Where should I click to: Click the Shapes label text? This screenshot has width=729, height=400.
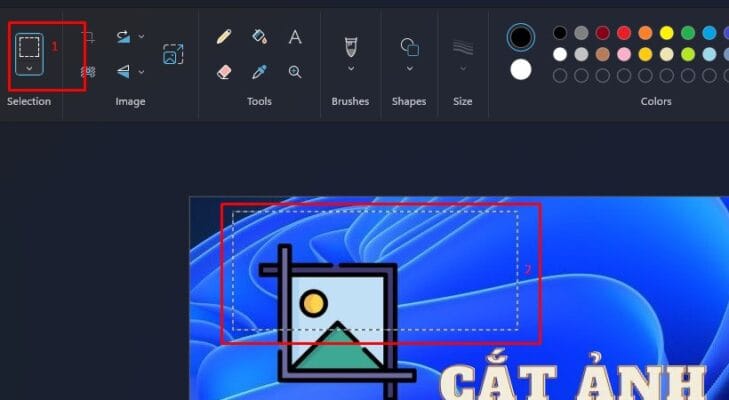pyautogui.click(x=409, y=101)
